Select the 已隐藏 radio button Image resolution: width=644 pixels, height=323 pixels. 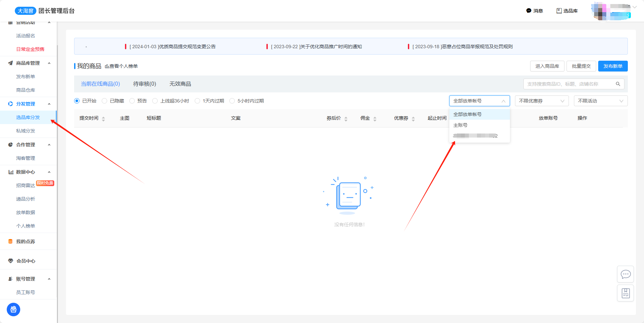[x=104, y=101]
